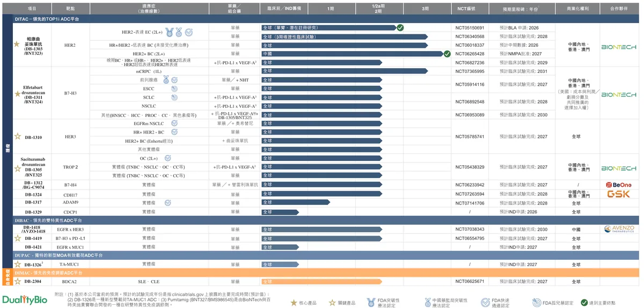Image resolution: width=644 pixels, height=308 pixels.
Task: Click the legend medal for FDA突破性療法認定
Action: coord(371,303)
